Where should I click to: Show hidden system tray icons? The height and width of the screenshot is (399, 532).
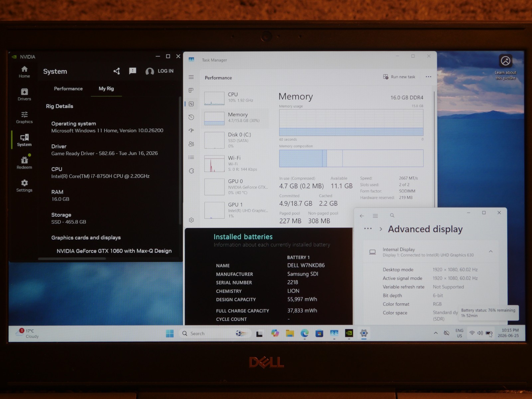pyautogui.click(x=436, y=333)
